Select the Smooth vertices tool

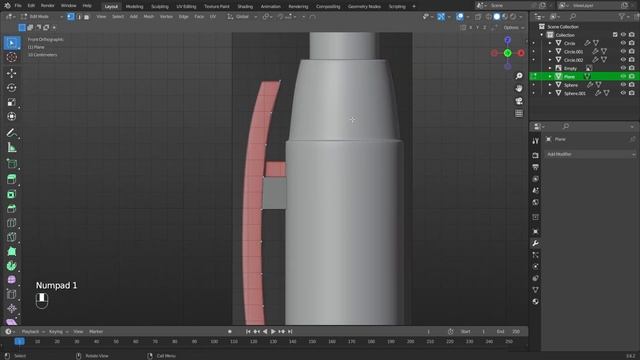(11, 280)
